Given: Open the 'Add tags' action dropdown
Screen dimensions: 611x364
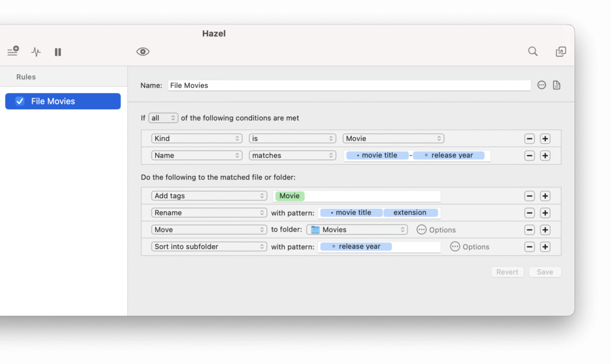Looking at the screenshot, I should pyautogui.click(x=209, y=195).
